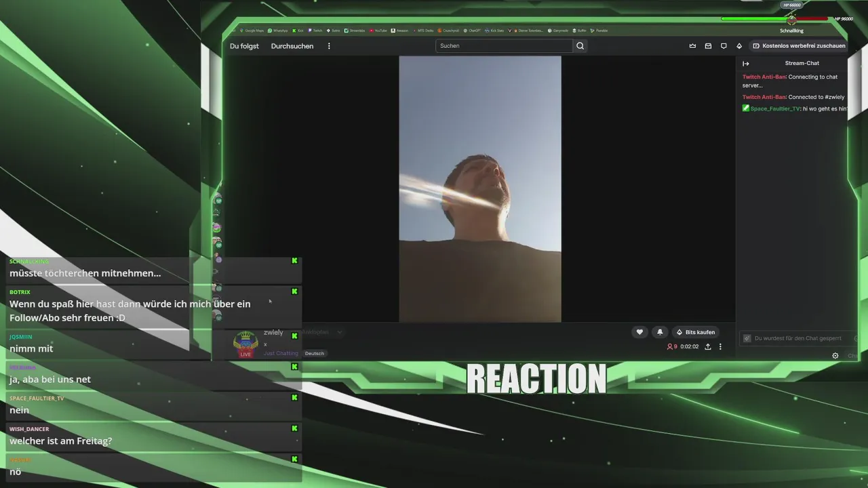Click overlay message 'welcher ist am Freitag?'

pyautogui.click(x=61, y=441)
